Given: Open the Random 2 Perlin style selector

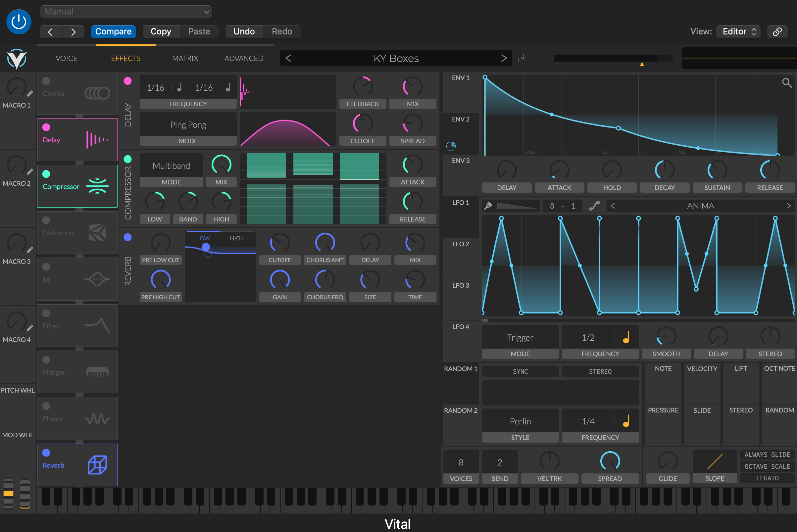Looking at the screenshot, I should 520,421.
